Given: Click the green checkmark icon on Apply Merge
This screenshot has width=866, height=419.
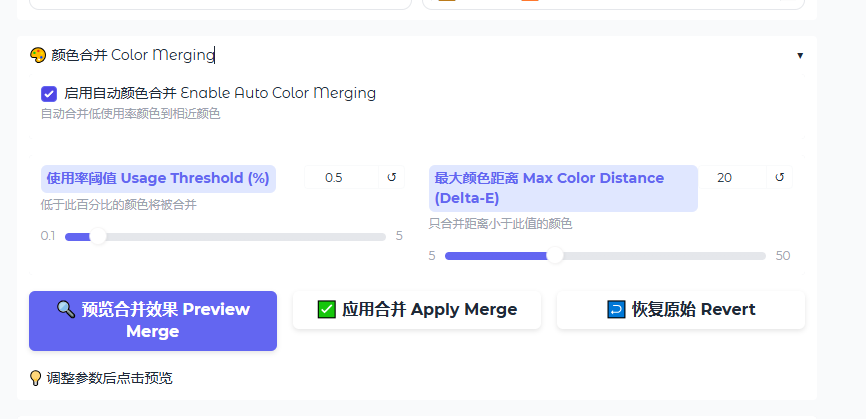Looking at the screenshot, I should [326, 309].
